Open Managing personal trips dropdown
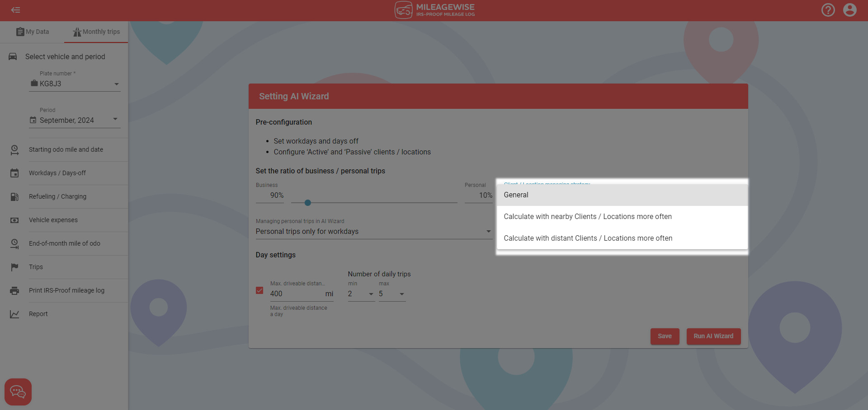This screenshot has height=410, width=868. (x=374, y=231)
